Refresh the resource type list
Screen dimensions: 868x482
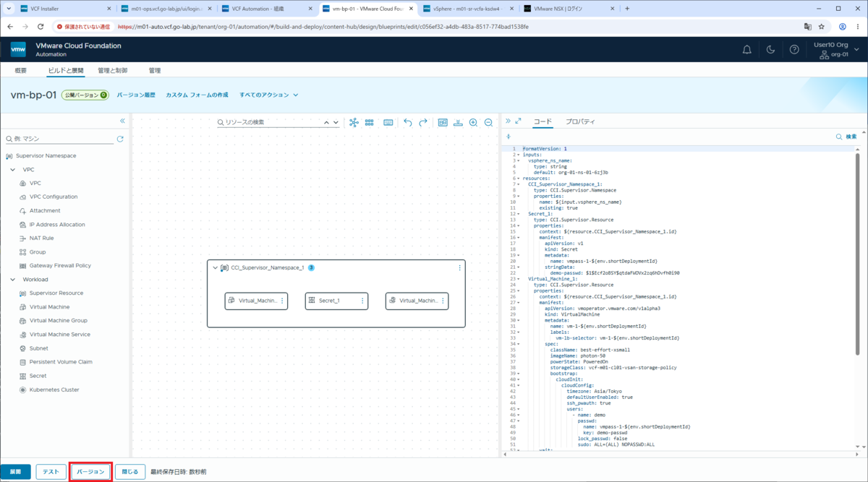[x=120, y=139]
